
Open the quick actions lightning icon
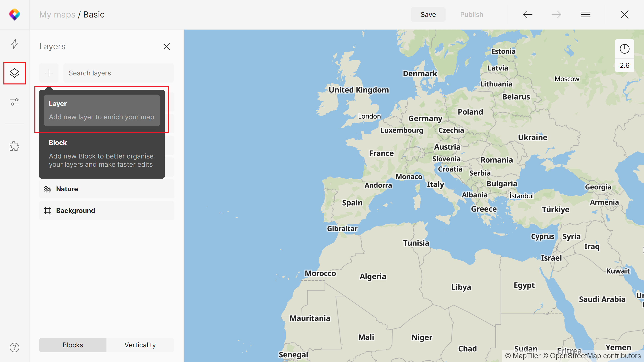(x=14, y=44)
